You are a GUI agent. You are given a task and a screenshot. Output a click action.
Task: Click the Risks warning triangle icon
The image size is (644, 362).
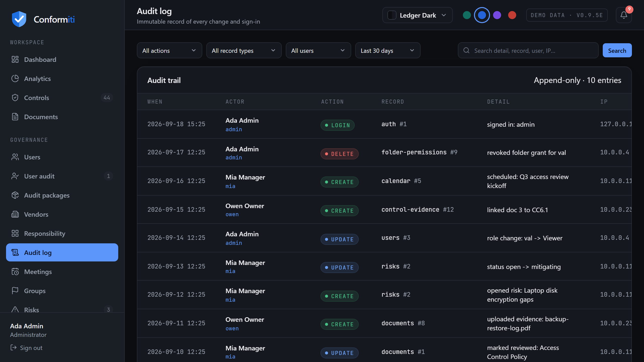(15, 309)
